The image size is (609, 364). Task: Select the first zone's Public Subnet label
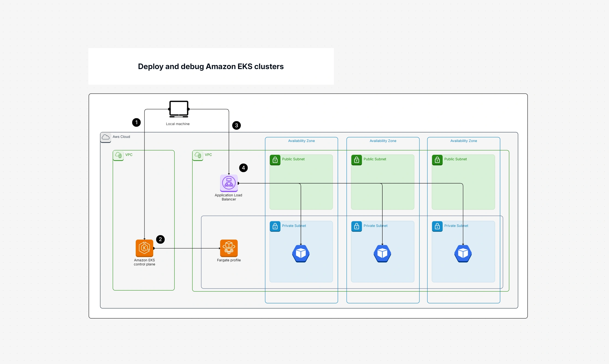pos(293,159)
